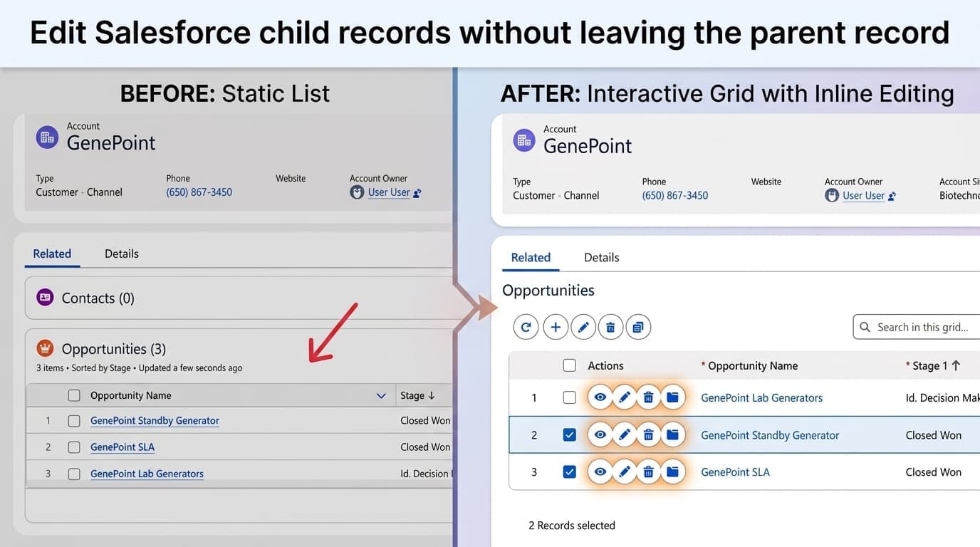
Task: Click the trash icon in the GenePoint SLA grid row
Action: coord(648,472)
